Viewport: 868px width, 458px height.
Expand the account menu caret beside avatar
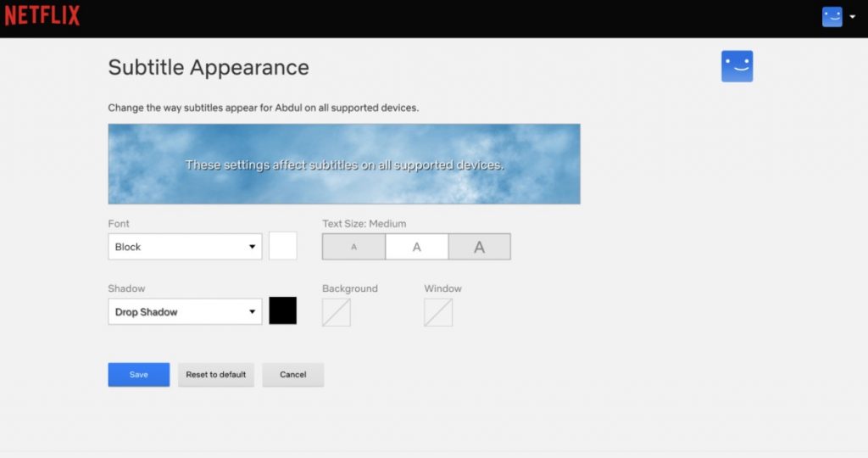pyautogui.click(x=852, y=17)
